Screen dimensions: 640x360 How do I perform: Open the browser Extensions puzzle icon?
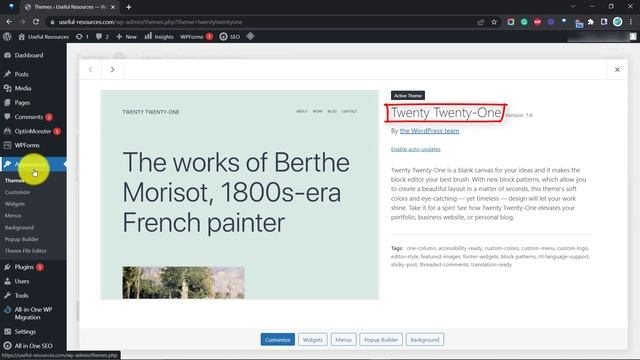pyautogui.click(x=591, y=22)
